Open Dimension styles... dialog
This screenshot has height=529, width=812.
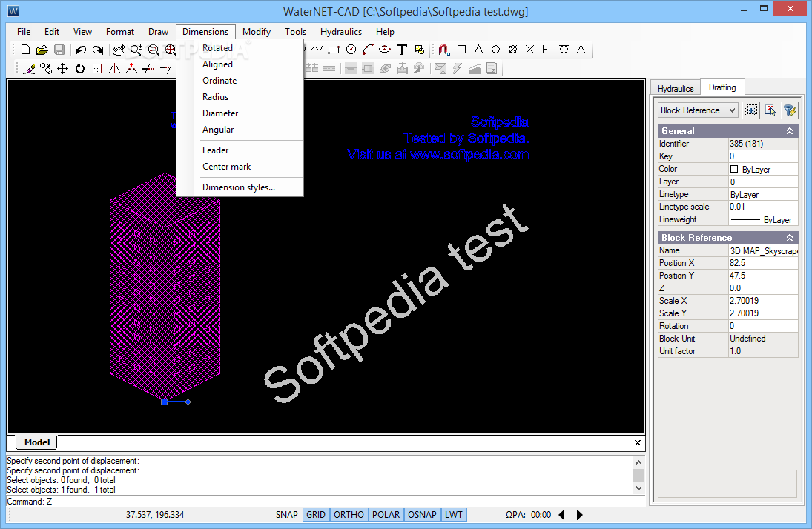(x=240, y=187)
